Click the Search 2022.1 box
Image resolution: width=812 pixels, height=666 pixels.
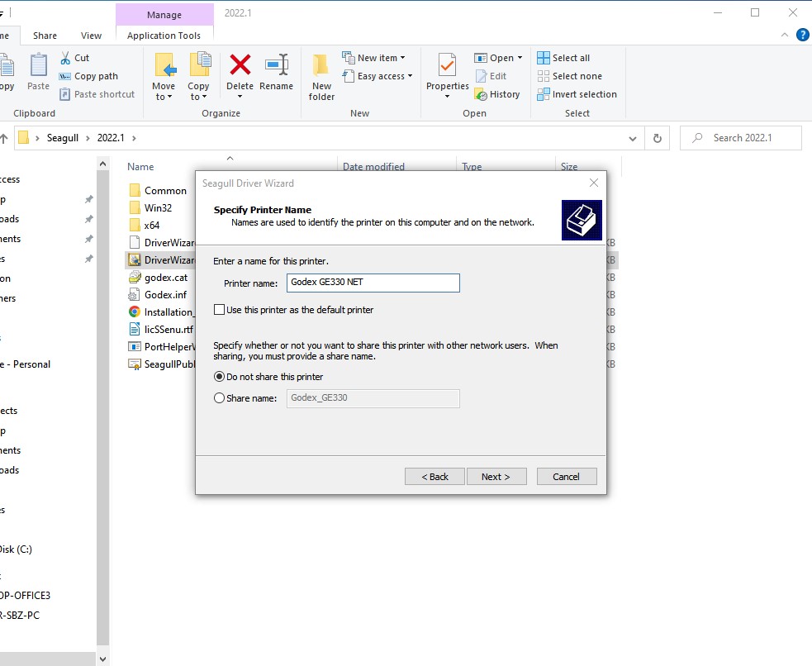[x=741, y=138]
